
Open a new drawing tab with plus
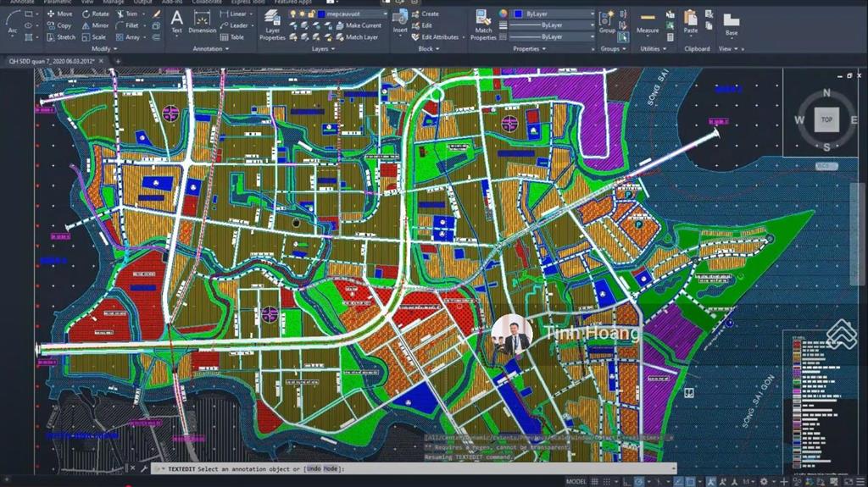point(117,61)
